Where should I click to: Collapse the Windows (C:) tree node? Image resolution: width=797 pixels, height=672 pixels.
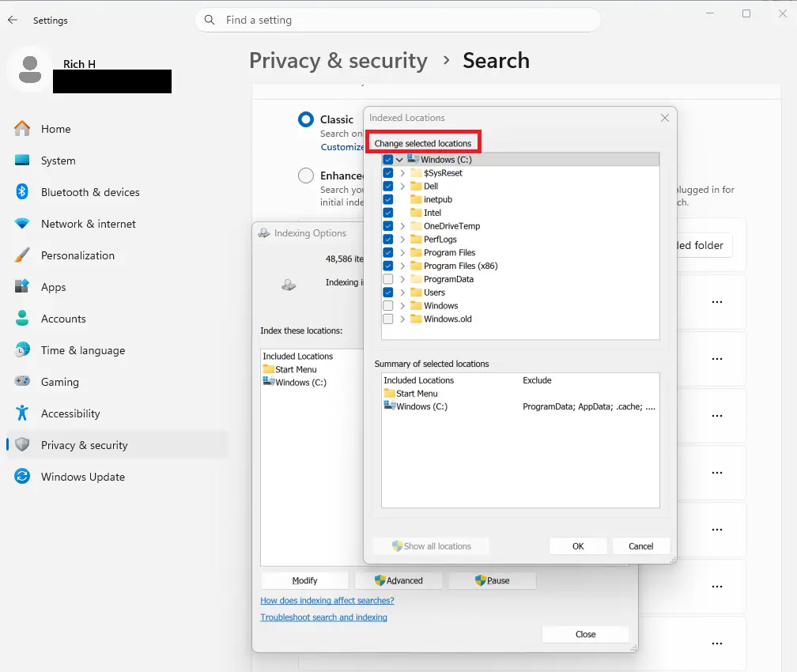(399, 160)
